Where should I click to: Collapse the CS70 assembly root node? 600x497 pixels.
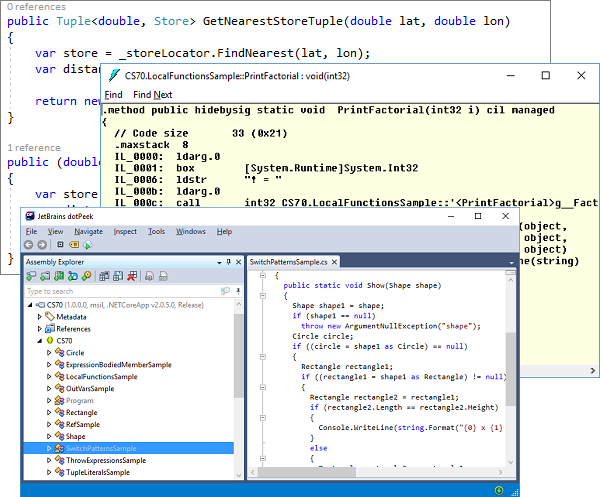point(30,305)
